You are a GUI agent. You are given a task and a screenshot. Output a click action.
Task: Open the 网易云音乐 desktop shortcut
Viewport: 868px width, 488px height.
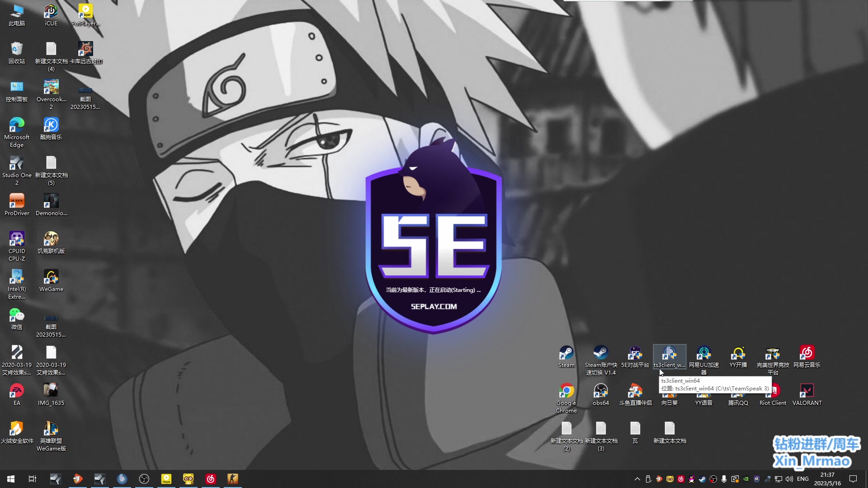point(807,357)
